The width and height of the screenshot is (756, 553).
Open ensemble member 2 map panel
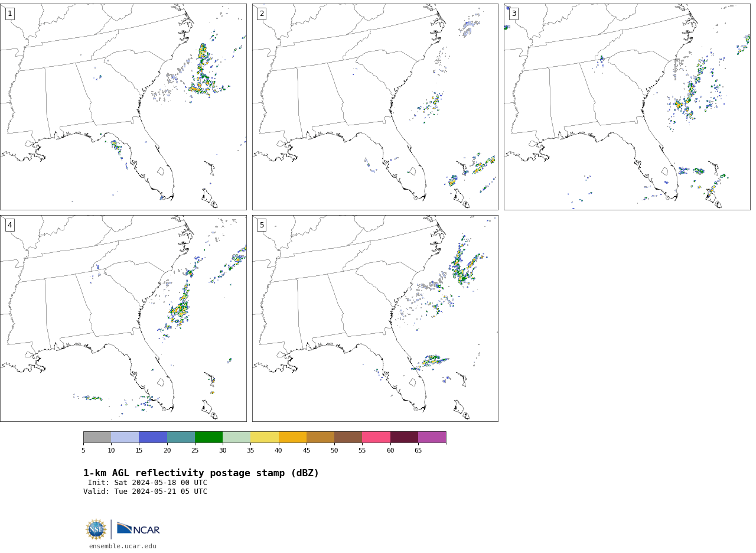[375, 107]
